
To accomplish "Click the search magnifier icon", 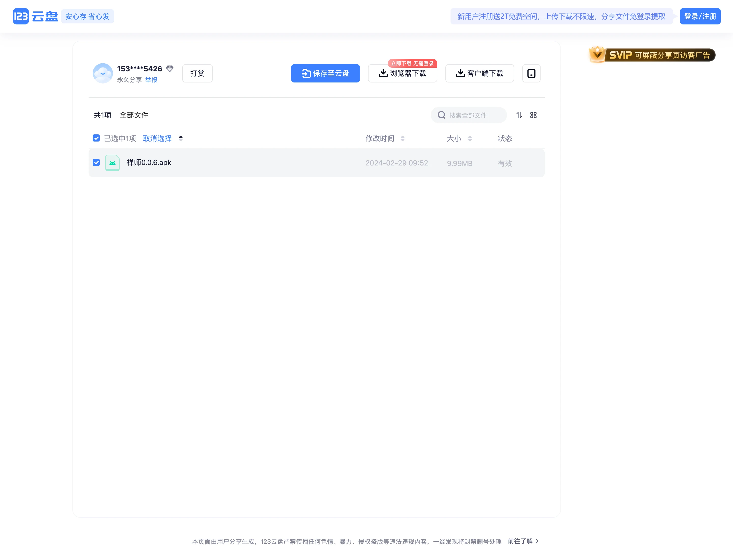I will [x=441, y=115].
